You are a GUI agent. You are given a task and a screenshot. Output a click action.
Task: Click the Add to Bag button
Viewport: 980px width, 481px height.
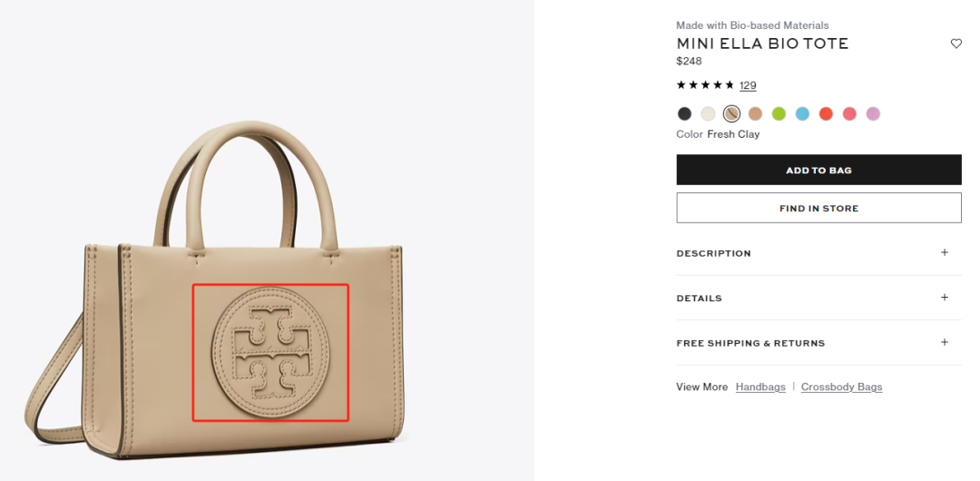pyautogui.click(x=818, y=170)
